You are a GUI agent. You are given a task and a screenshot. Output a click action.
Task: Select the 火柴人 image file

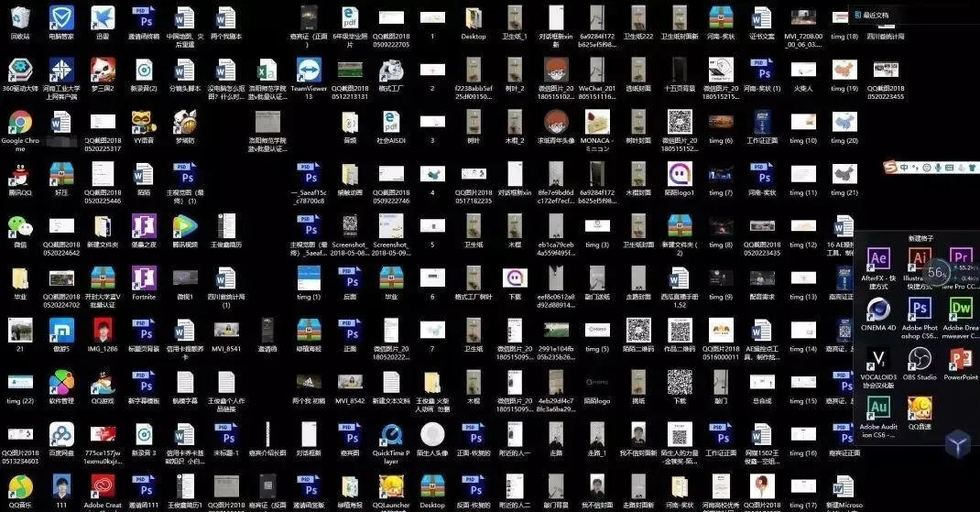click(x=803, y=70)
